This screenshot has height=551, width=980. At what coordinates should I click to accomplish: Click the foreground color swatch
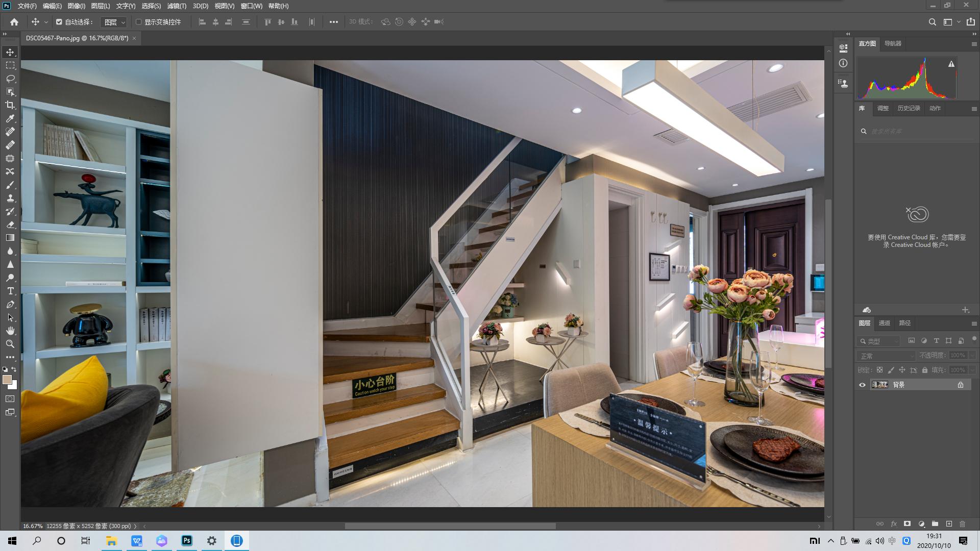click(x=7, y=380)
